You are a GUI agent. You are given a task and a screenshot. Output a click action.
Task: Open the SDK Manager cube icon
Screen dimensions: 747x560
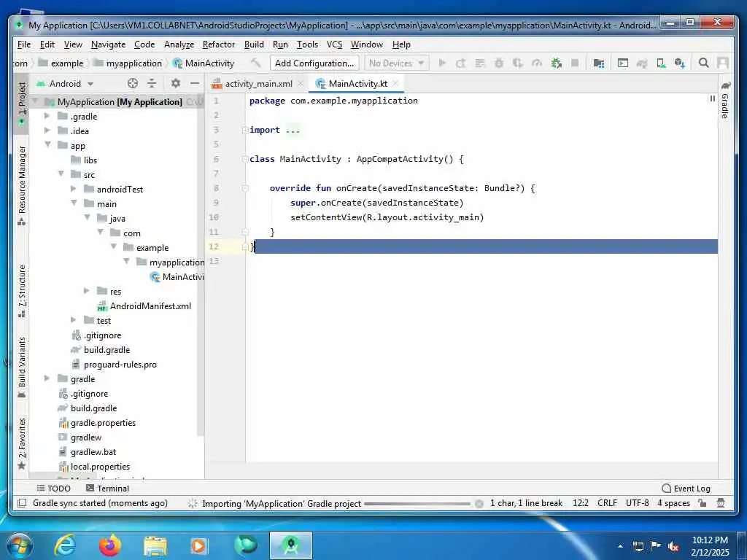coord(680,63)
